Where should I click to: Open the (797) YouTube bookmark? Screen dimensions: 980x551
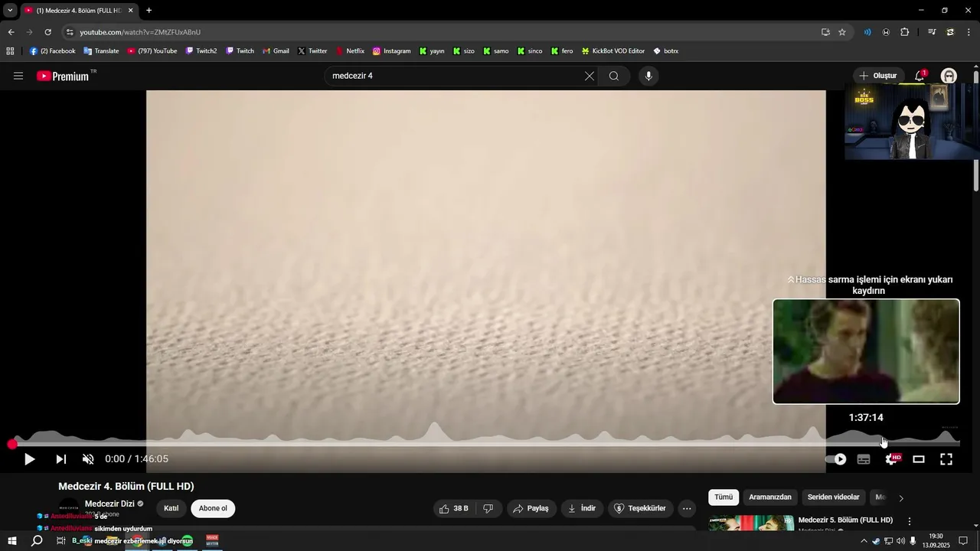152,51
